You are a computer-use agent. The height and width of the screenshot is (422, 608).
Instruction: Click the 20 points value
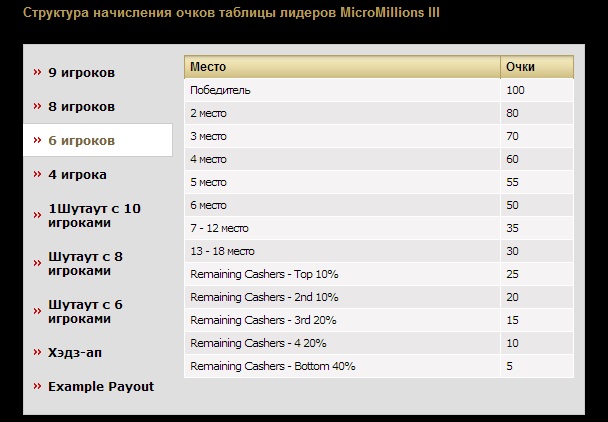[x=512, y=297]
